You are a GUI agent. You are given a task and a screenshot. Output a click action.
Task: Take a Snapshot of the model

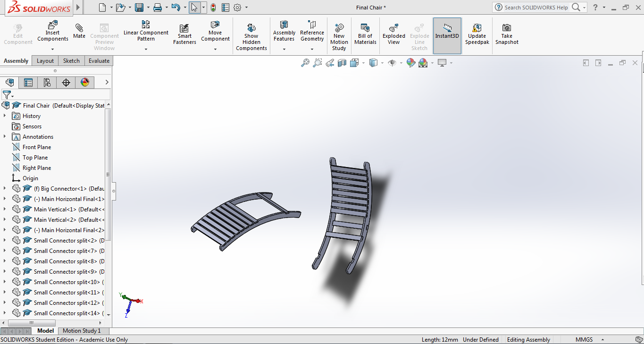507,34
